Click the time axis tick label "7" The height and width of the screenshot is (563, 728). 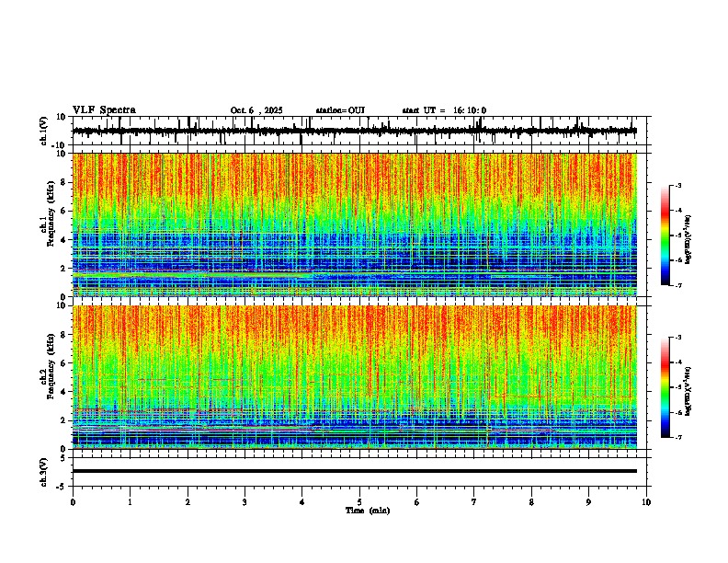click(x=474, y=502)
